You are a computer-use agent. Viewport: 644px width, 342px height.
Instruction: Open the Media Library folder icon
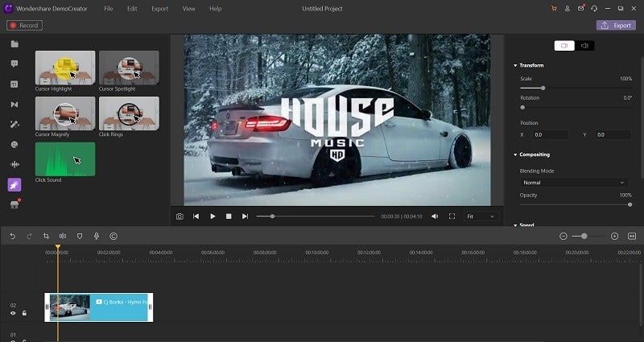coord(14,44)
